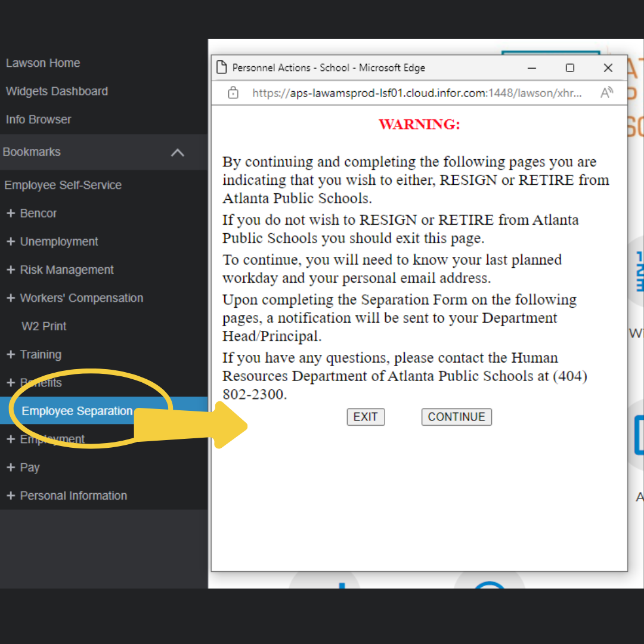Expand the Workers' Compensation plus icon
Viewport: 644px width, 644px height.
pyautogui.click(x=11, y=298)
